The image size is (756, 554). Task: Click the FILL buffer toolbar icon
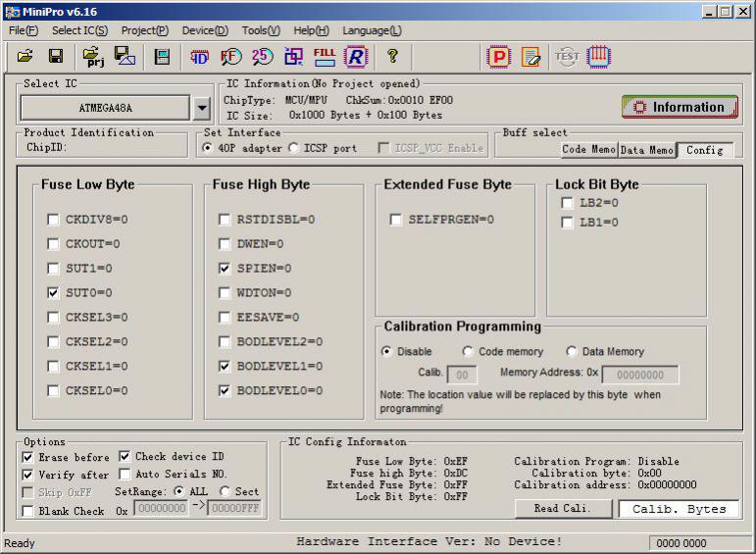pyautogui.click(x=325, y=57)
